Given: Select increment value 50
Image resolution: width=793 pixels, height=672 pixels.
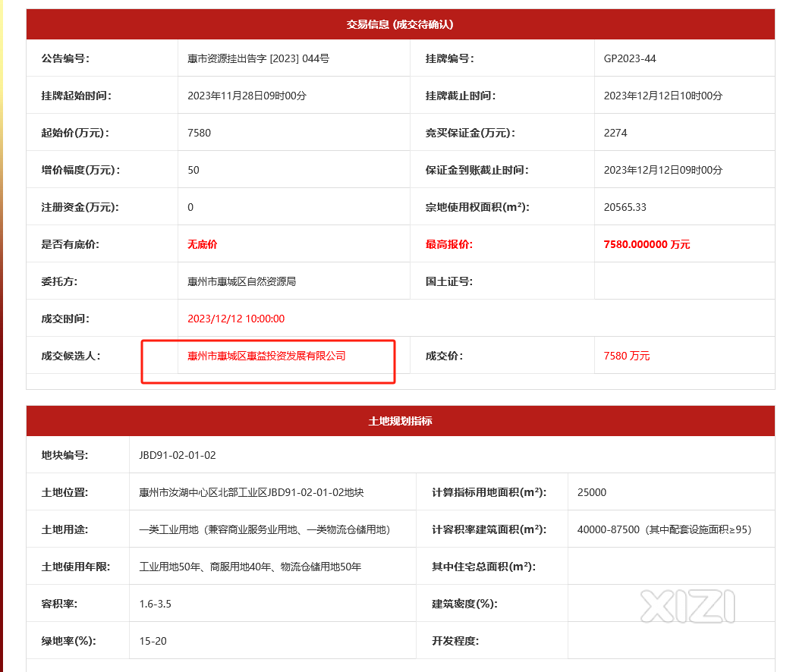Looking at the screenshot, I should tap(194, 170).
